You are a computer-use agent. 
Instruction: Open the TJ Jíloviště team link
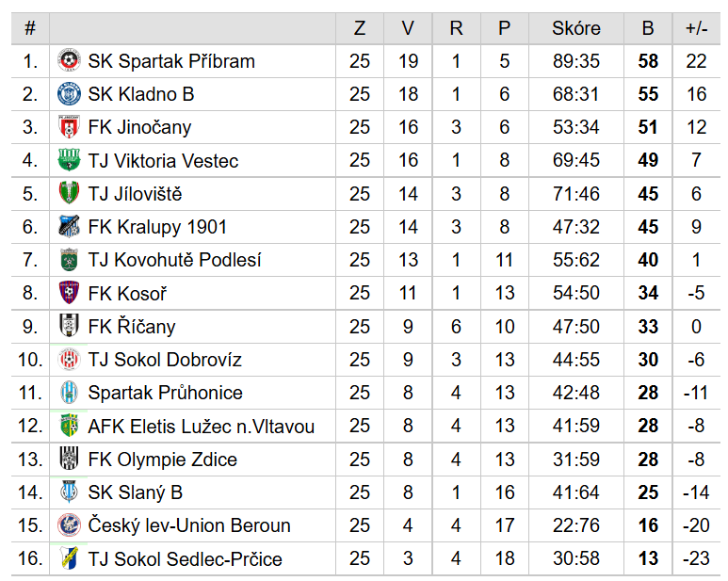pos(135,194)
